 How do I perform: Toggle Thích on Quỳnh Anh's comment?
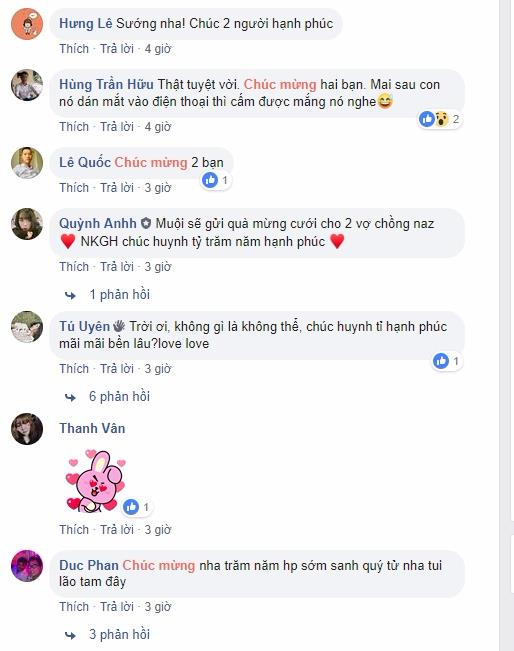pos(74,267)
